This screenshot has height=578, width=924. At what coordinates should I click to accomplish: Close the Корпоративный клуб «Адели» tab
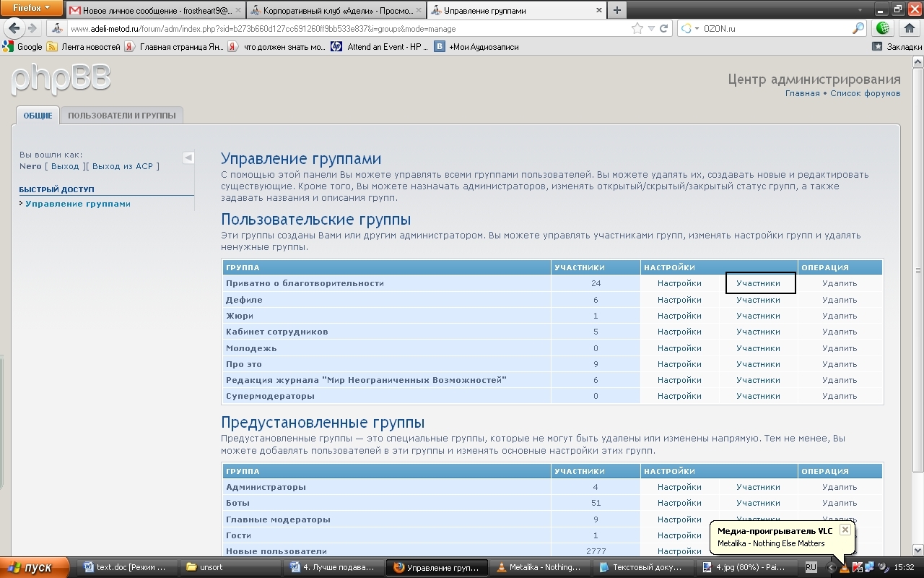click(419, 11)
